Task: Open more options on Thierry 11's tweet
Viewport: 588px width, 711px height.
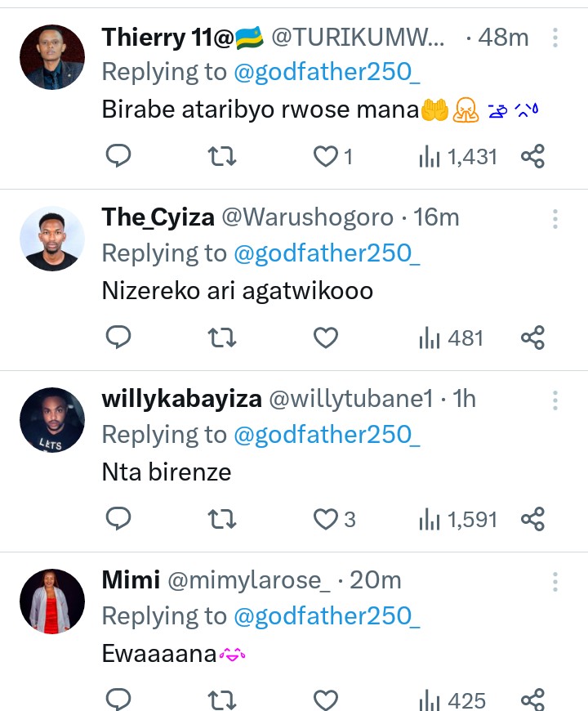Action: click(555, 38)
